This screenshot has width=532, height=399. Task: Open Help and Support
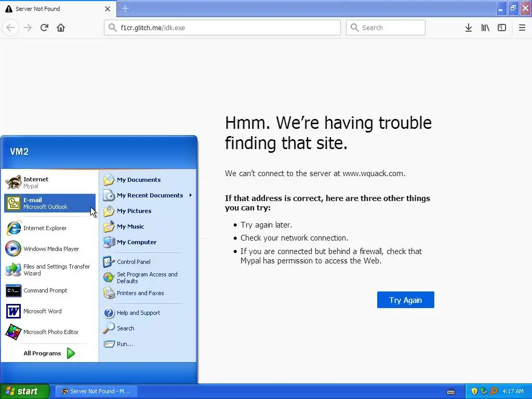tap(148, 313)
